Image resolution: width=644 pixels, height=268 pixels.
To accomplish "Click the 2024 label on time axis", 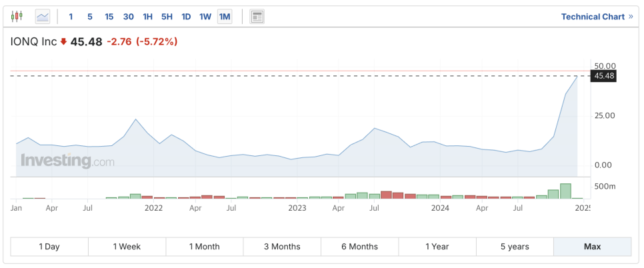I will coord(440,208).
